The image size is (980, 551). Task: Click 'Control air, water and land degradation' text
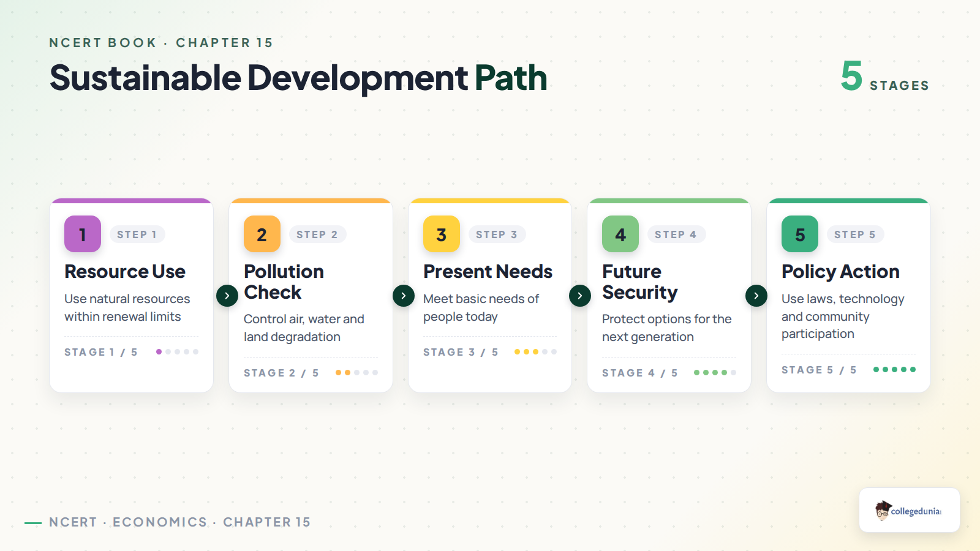pos(304,328)
